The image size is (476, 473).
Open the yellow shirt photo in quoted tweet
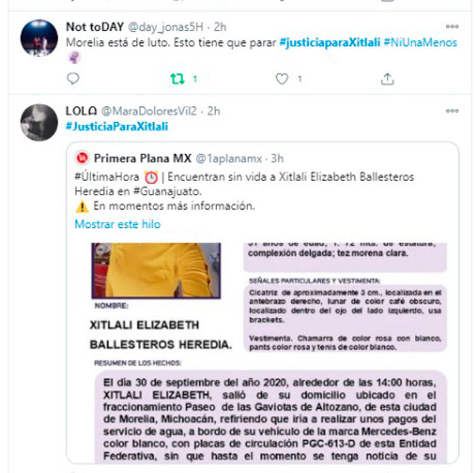pyautogui.click(x=156, y=270)
